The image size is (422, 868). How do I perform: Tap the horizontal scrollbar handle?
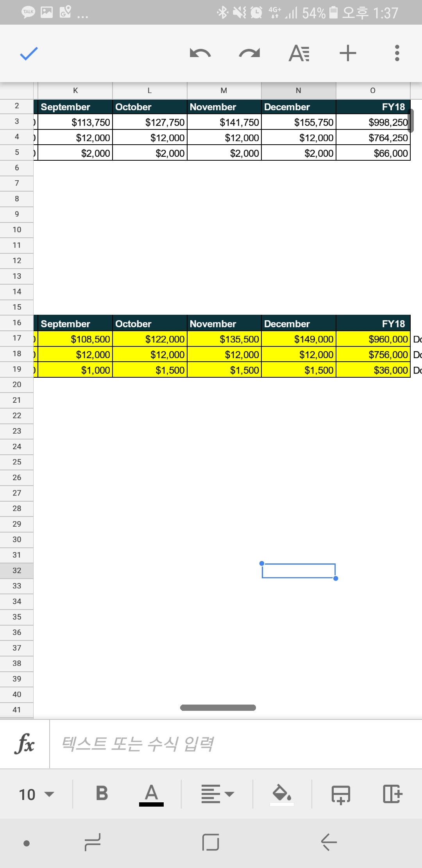pyautogui.click(x=218, y=708)
